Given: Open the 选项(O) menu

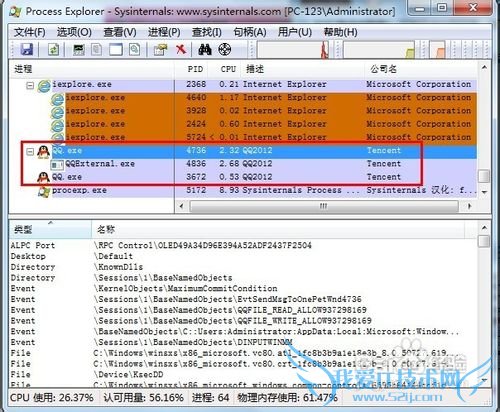Looking at the screenshot, I should 74,32.
